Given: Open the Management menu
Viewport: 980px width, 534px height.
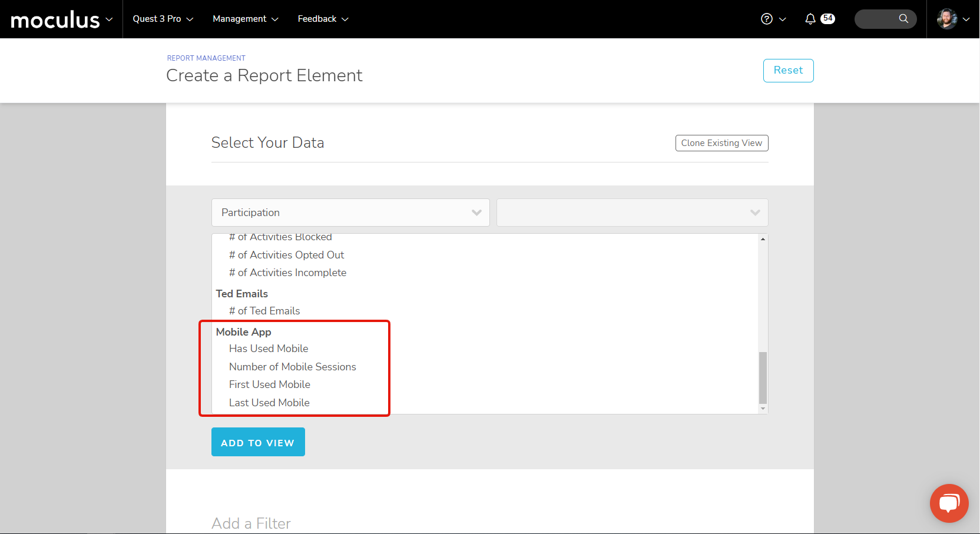Looking at the screenshot, I should 245,19.
